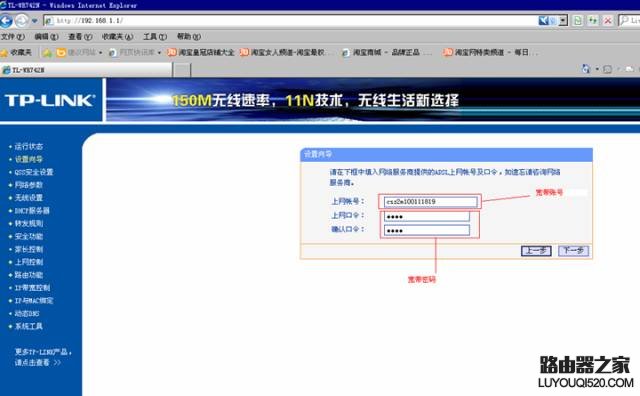Click the browser Forward arrow button
The height and width of the screenshot is (396, 640).
point(22,20)
